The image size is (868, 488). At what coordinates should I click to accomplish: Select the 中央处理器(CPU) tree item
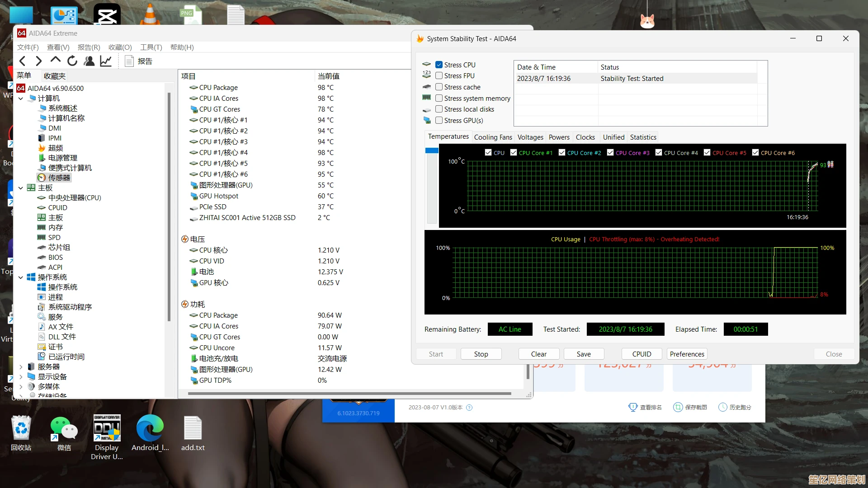point(75,198)
